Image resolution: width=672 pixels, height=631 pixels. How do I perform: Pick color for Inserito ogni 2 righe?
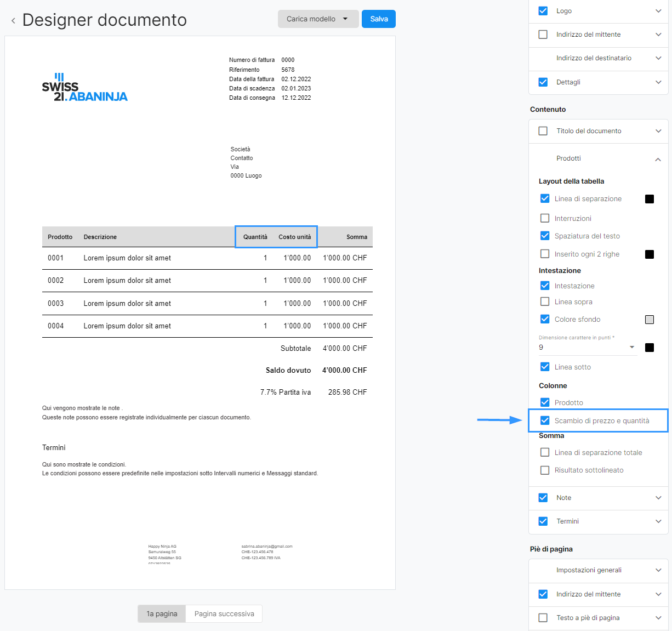pos(650,254)
